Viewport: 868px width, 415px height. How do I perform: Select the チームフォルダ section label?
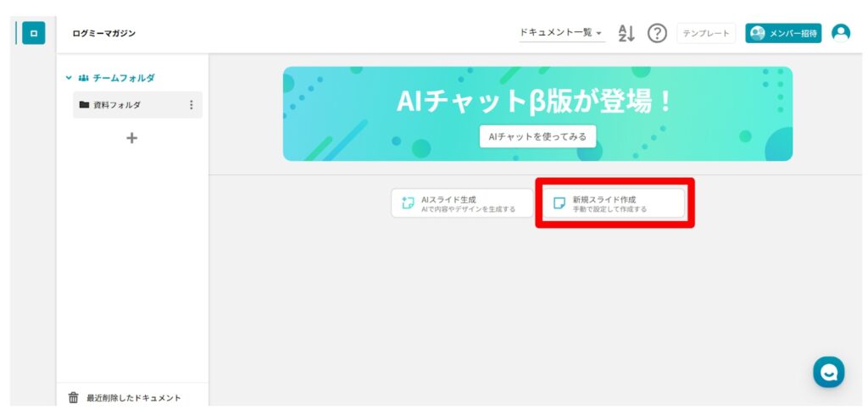tap(124, 78)
